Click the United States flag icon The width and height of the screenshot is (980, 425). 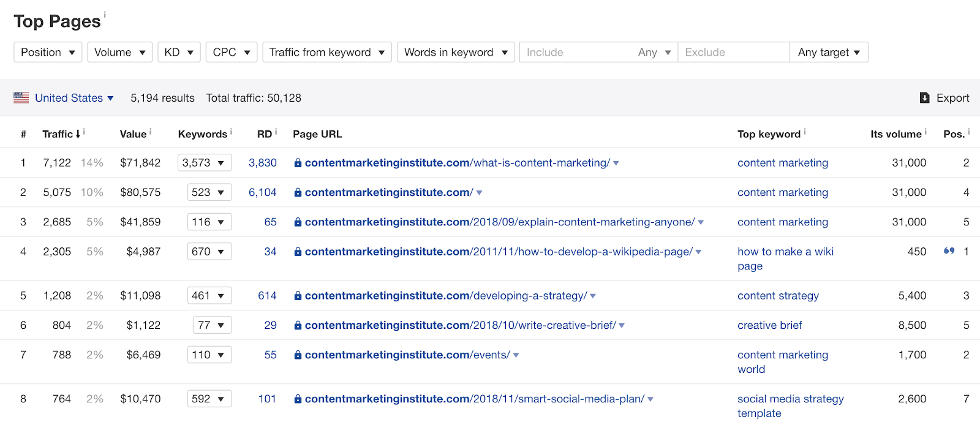[21, 97]
